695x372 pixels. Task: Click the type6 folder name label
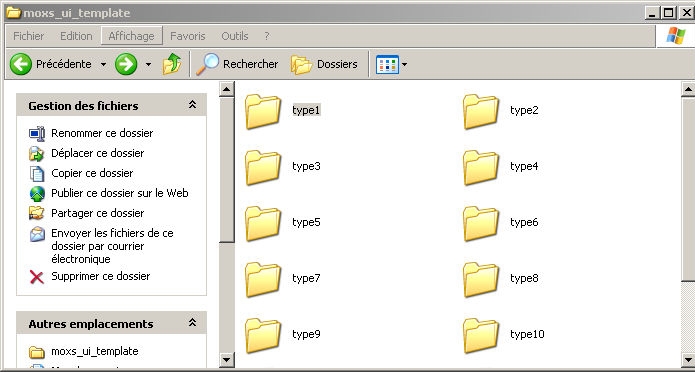(x=524, y=223)
